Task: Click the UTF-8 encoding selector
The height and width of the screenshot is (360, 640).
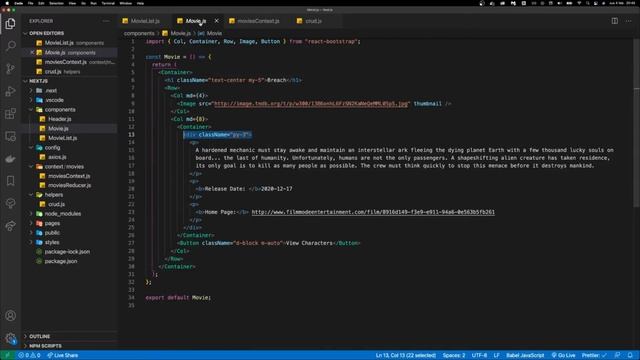Action: [479, 356]
